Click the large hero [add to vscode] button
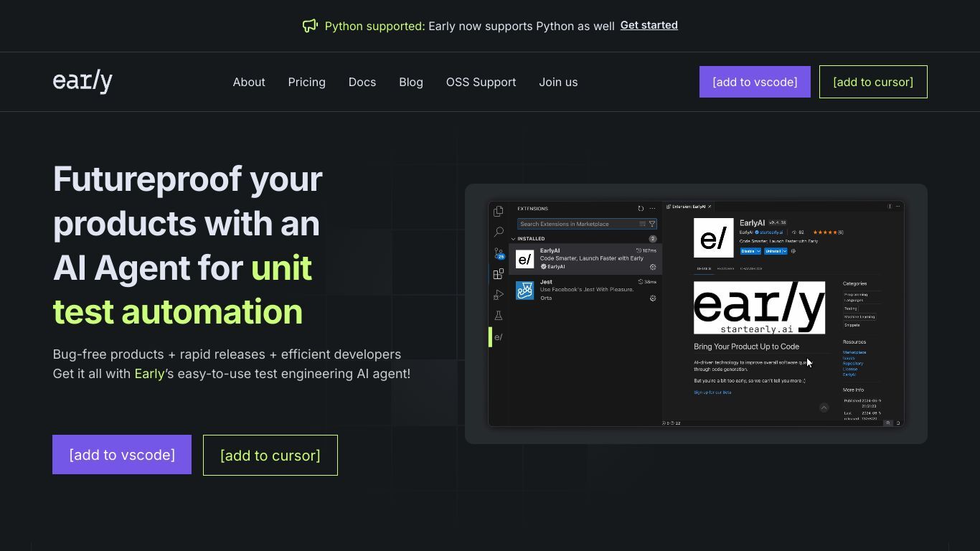980x551 pixels. coord(122,455)
